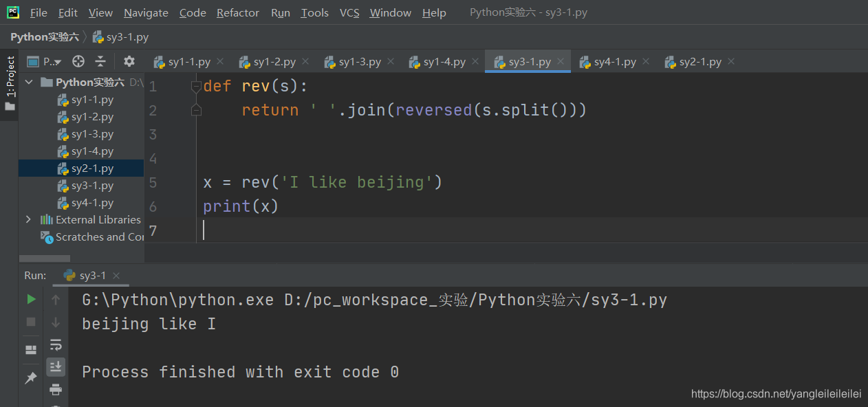Rerun sy3-1 with the green play icon

click(31, 299)
